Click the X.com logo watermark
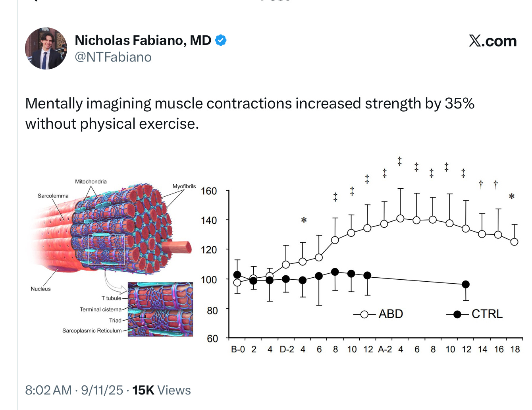The image size is (532, 410). [x=493, y=41]
